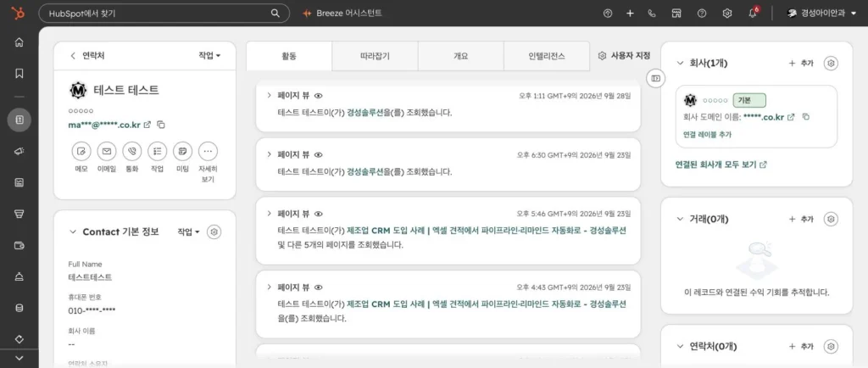Click the upgrade arrow icon in top bar
Image resolution: width=868 pixels, height=368 pixels.
(608, 14)
